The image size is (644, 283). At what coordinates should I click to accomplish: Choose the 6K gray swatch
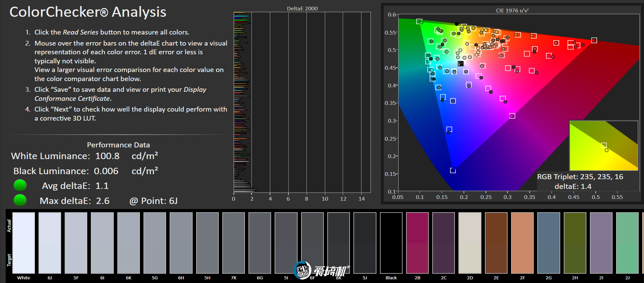128,243
